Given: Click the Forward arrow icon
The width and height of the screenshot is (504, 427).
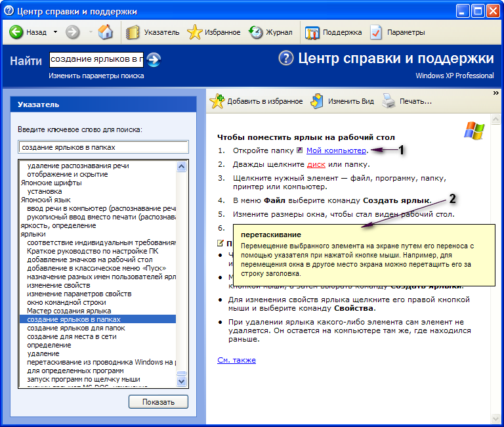Looking at the screenshot, I should click(x=73, y=32).
